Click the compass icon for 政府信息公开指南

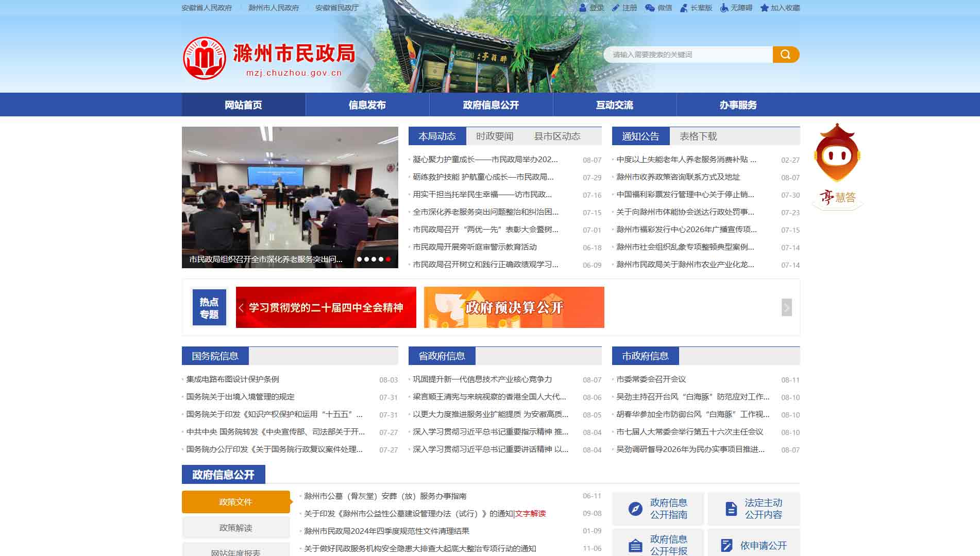[635, 509]
